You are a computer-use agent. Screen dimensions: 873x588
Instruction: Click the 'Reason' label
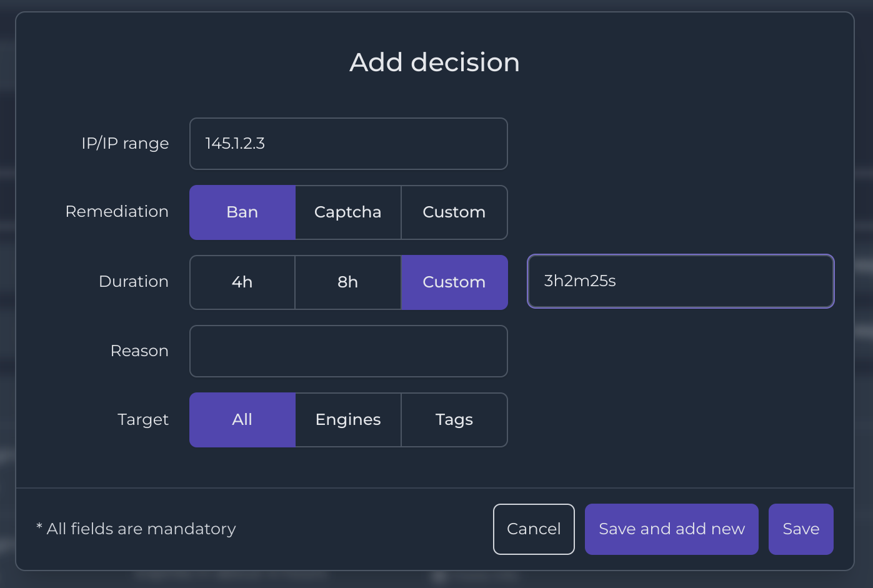(139, 351)
